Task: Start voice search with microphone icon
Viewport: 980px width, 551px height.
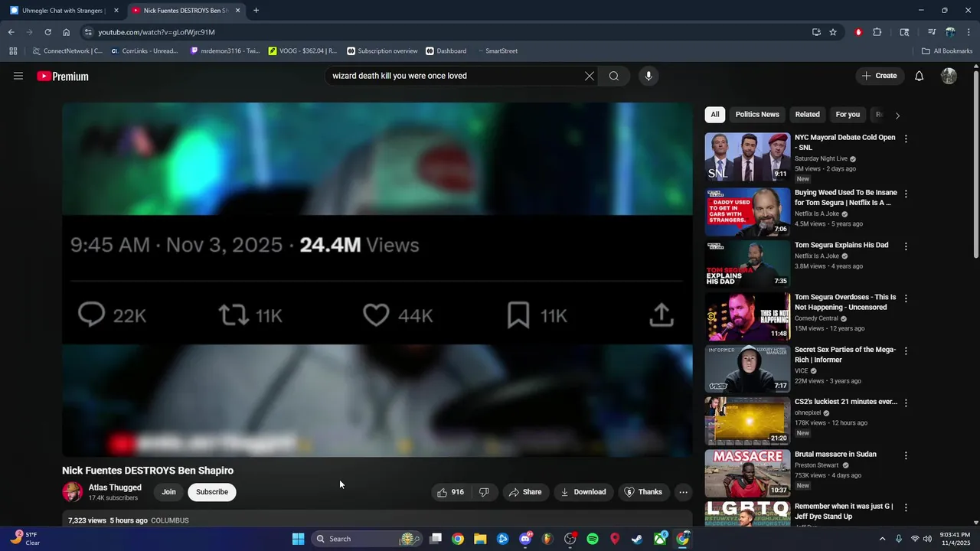Action: pos(648,76)
